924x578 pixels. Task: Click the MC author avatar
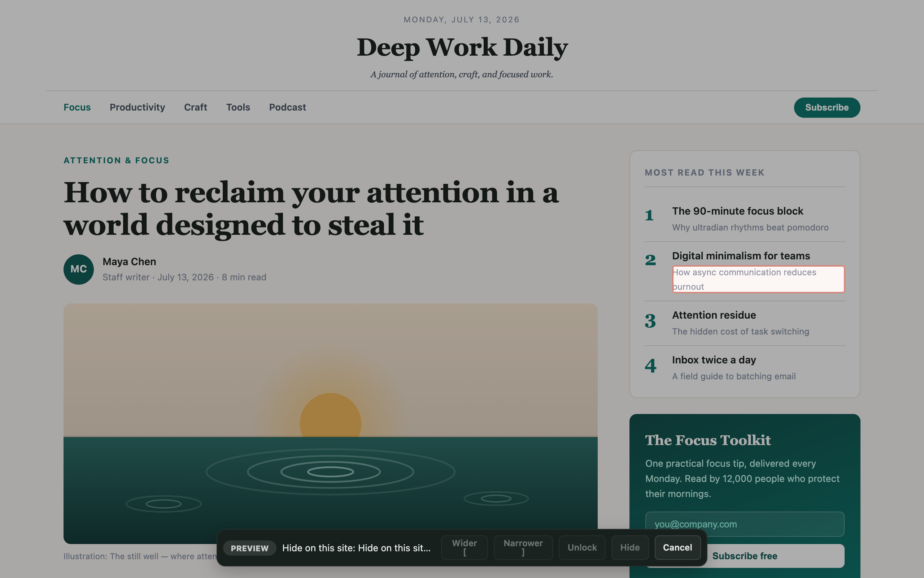tap(79, 269)
